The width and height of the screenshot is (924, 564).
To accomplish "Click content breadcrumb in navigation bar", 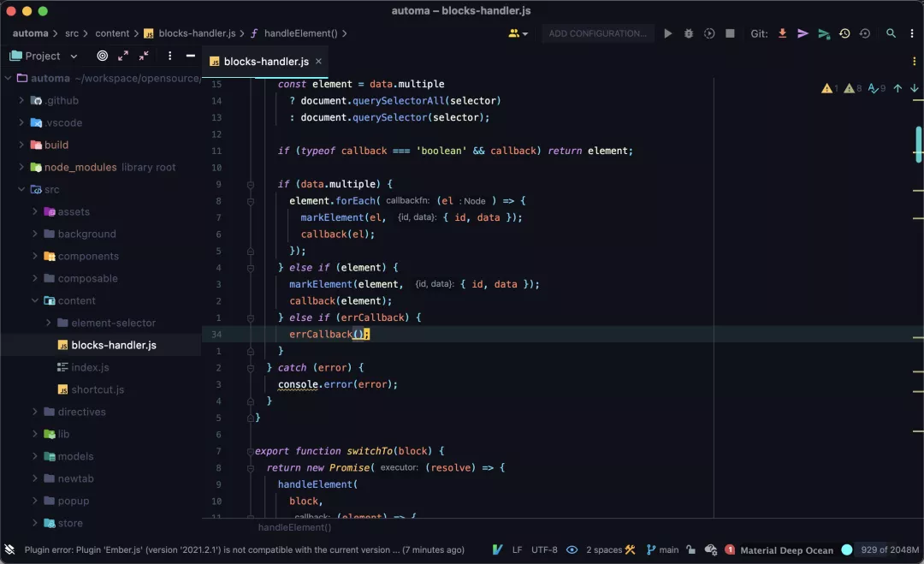I will [112, 33].
